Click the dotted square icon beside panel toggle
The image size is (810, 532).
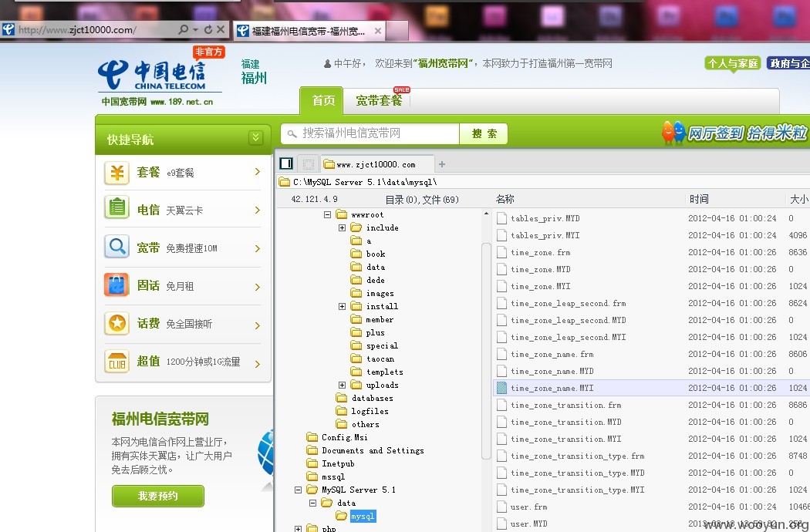pyautogui.click(x=309, y=164)
